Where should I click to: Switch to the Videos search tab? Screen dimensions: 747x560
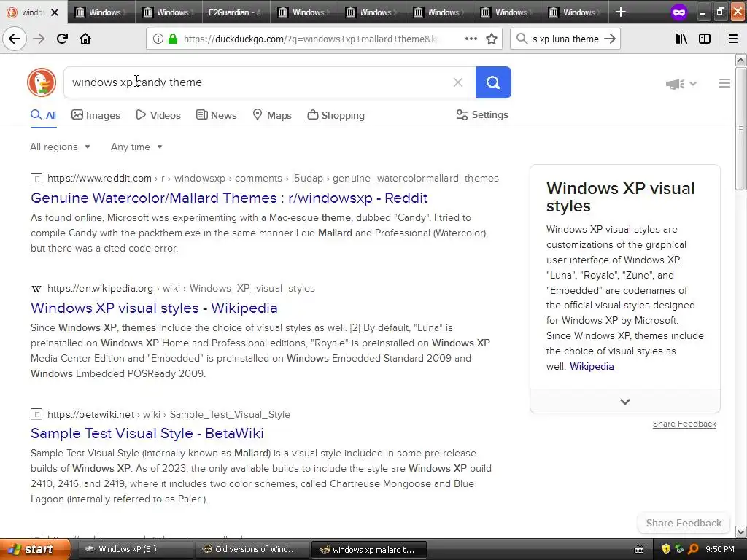pyautogui.click(x=158, y=115)
